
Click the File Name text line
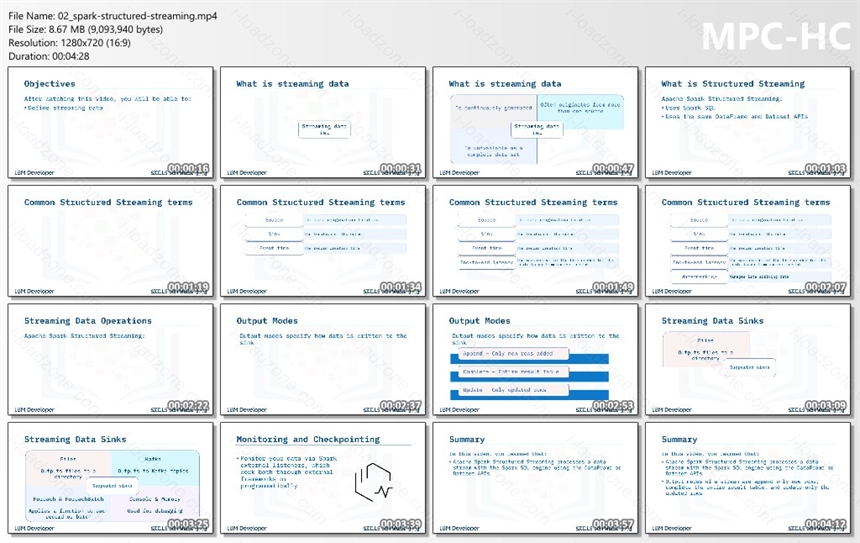(112, 16)
